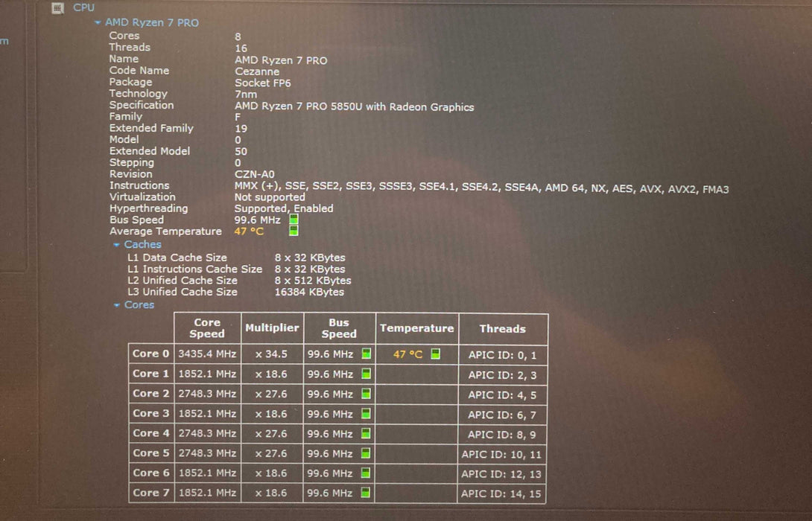
Task: Click the Core 7 multiplier x 18.6
Action: (x=271, y=493)
